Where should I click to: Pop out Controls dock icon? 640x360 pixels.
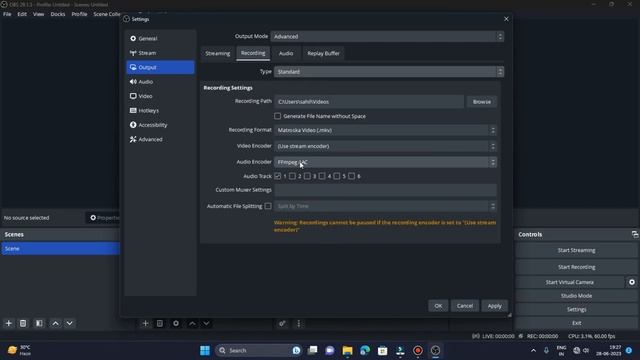click(x=635, y=234)
